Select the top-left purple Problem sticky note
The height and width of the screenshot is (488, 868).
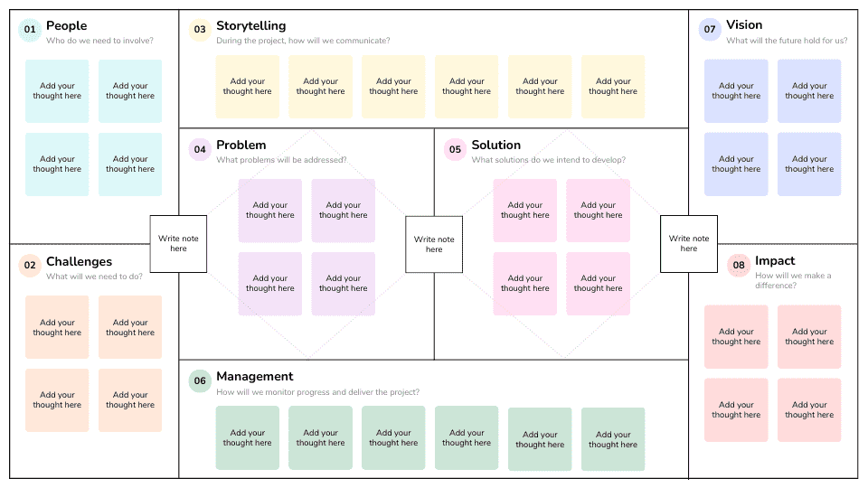(270, 211)
